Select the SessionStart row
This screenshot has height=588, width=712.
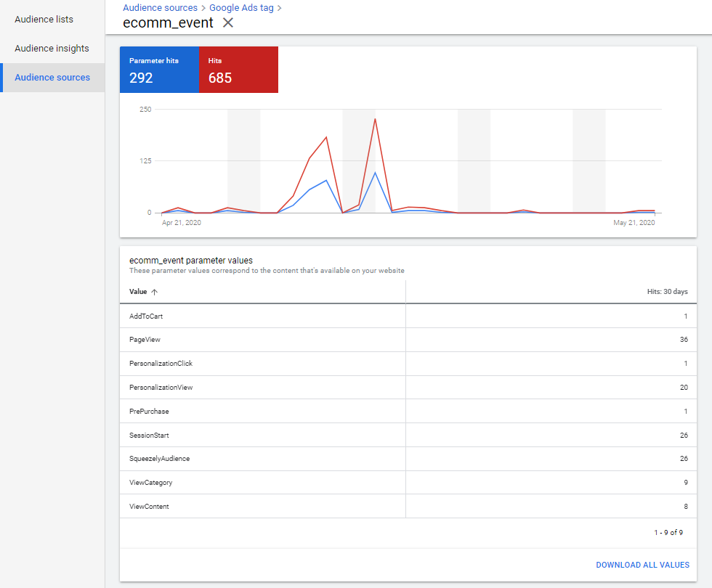(408, 435)
